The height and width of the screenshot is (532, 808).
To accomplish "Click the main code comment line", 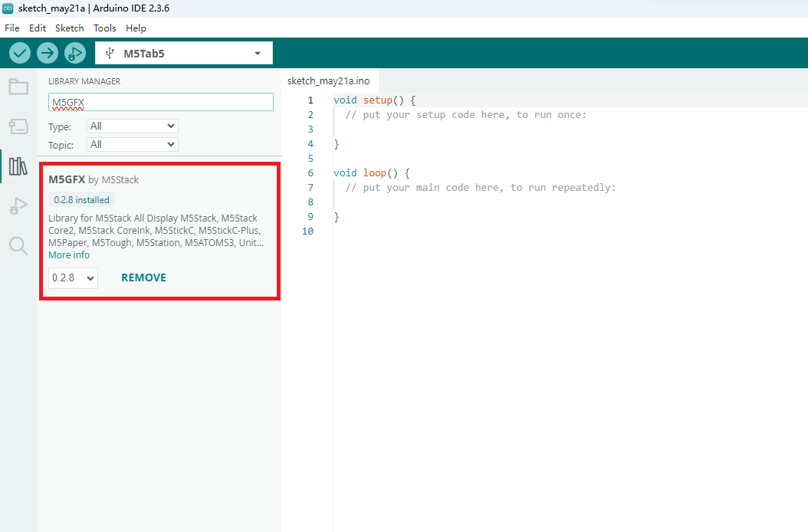I will pyautogui.click(x=481, y=187).
